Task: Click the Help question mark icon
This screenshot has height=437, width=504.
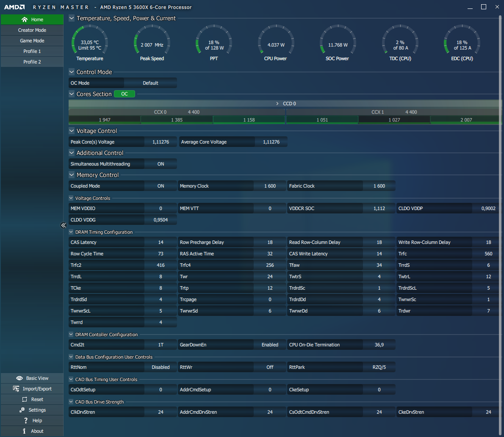Action: (x=26, y=420)
